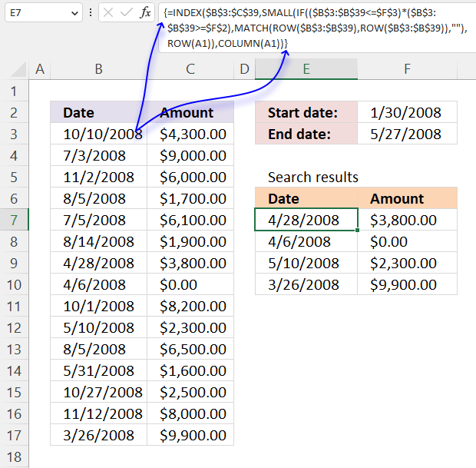Viewport: 476px width, 468px height.
Task: Select the date cell 11/12/2008
Action: (x=98, y=413)
